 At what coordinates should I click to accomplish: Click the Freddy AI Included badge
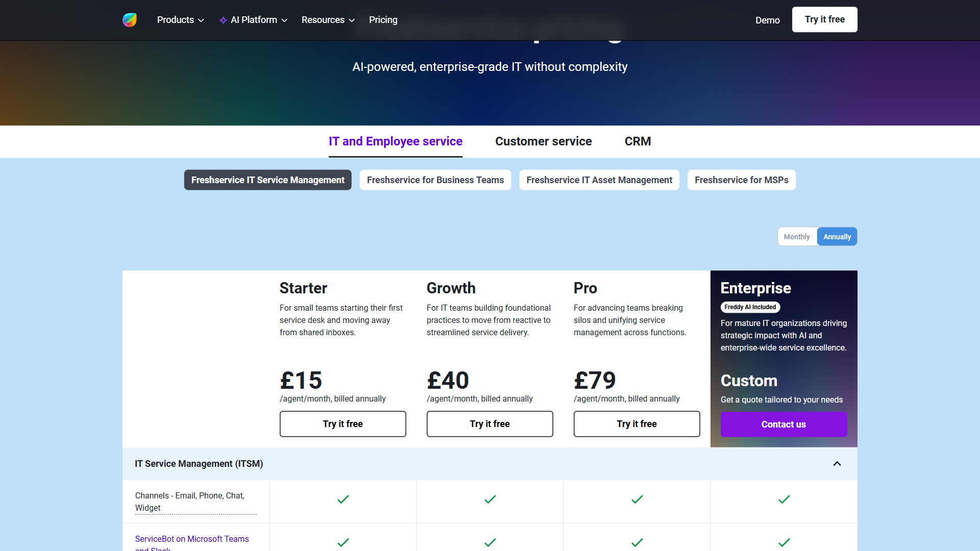[x=750, y=307]
